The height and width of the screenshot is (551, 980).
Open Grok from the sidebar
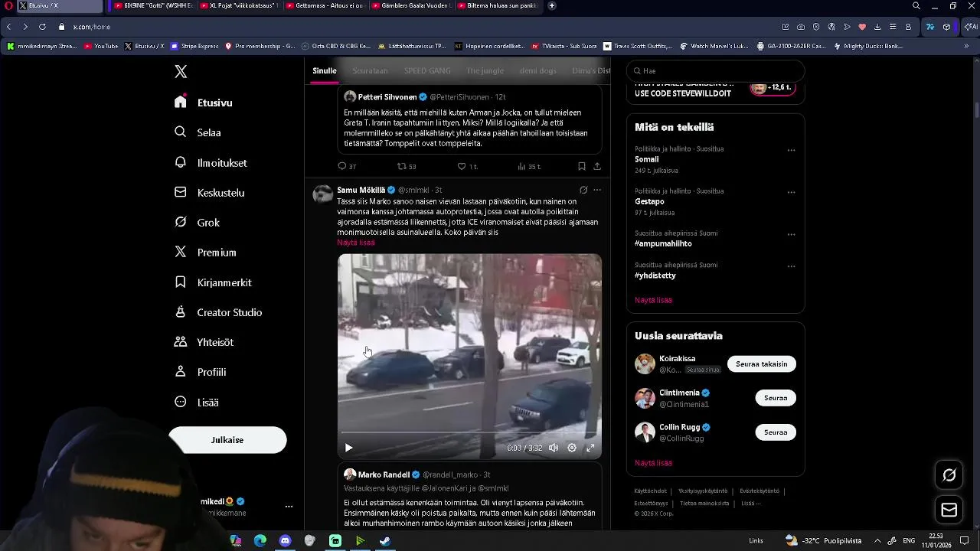coord(198,223)
